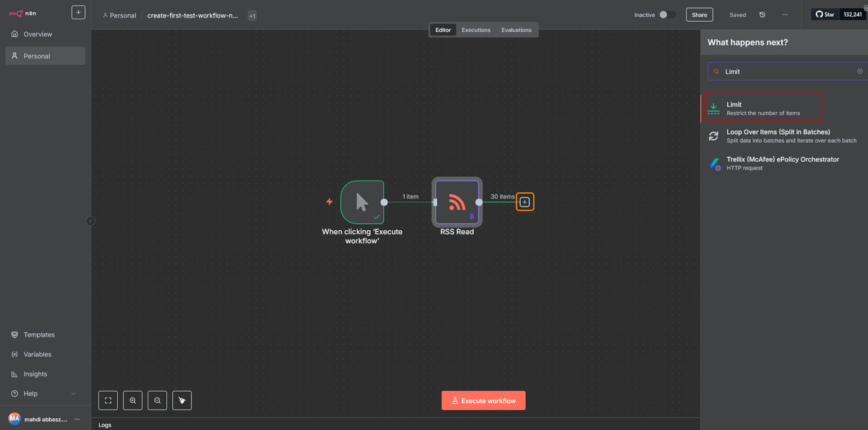The image size is (868, 430).
Task: Switch to the Evaluations tab
Action: tap(516, 30)
